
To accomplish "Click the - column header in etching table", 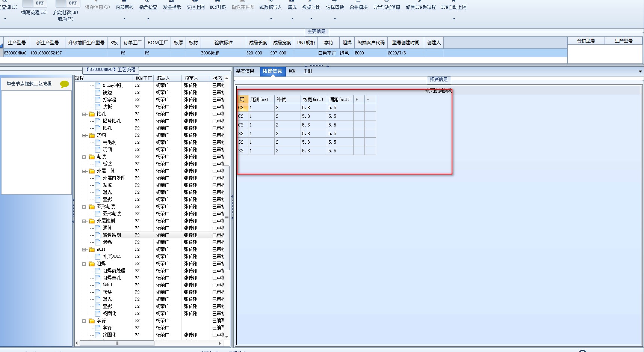I will [x=370, y=99].
